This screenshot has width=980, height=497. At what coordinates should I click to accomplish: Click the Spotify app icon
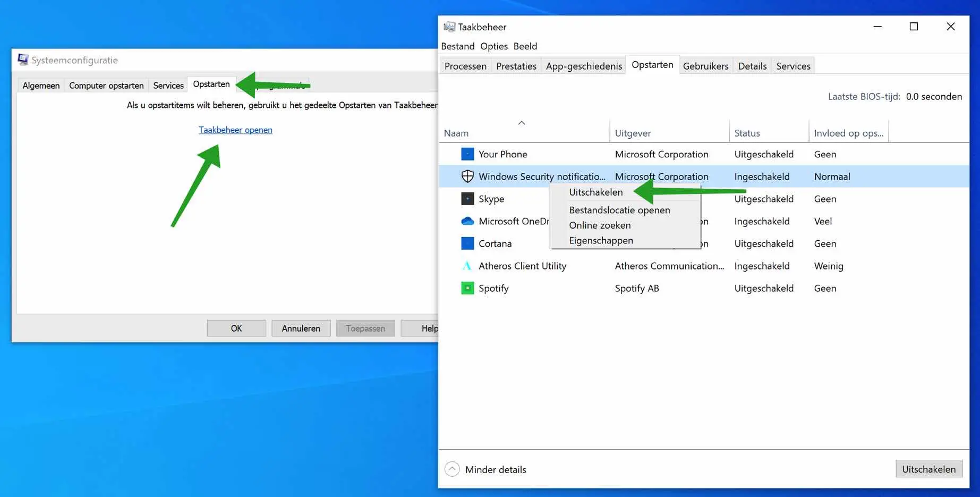[467, 288]
